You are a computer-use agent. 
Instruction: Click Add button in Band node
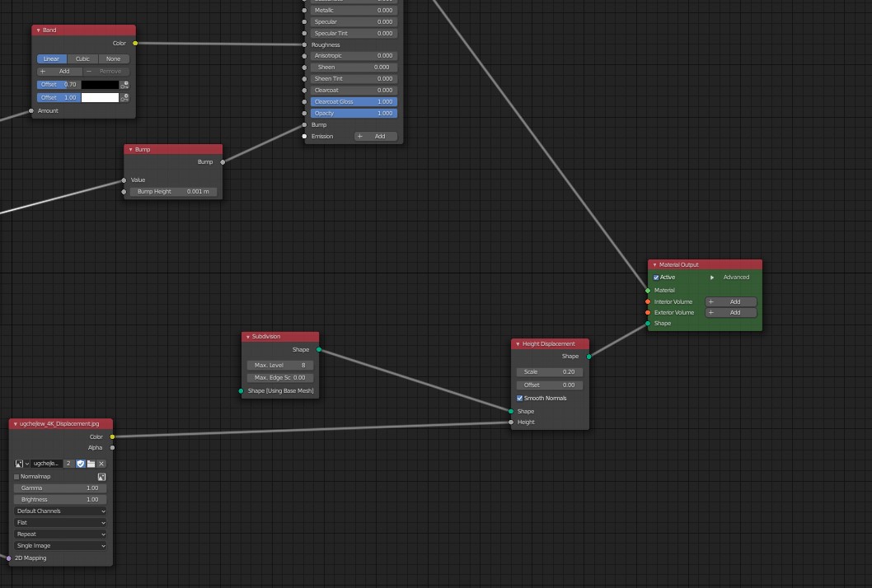[x=59, y=72]
